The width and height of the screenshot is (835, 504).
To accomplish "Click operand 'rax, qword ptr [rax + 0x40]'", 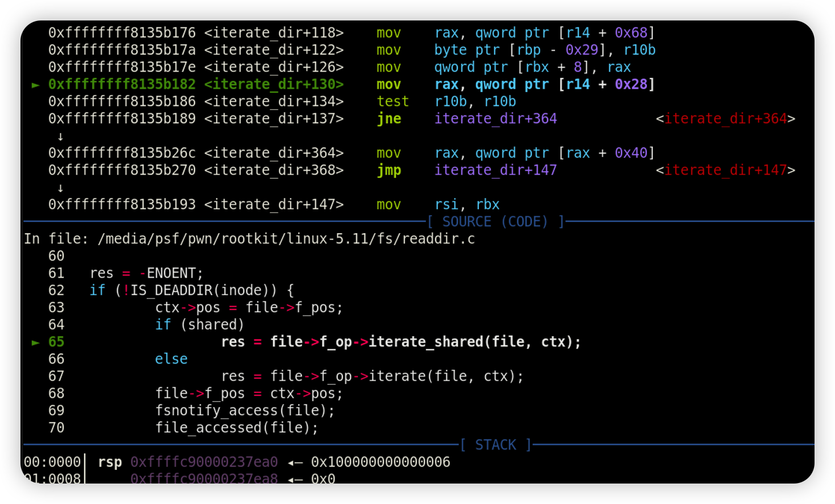I will point(544,153).
